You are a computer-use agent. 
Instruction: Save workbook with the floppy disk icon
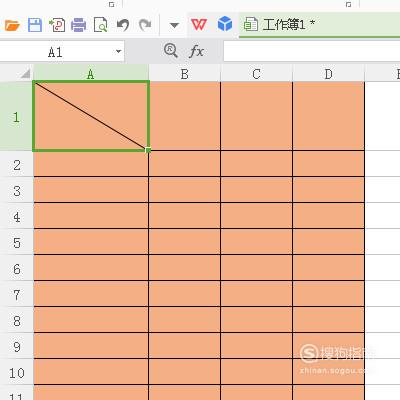point(35,25)
